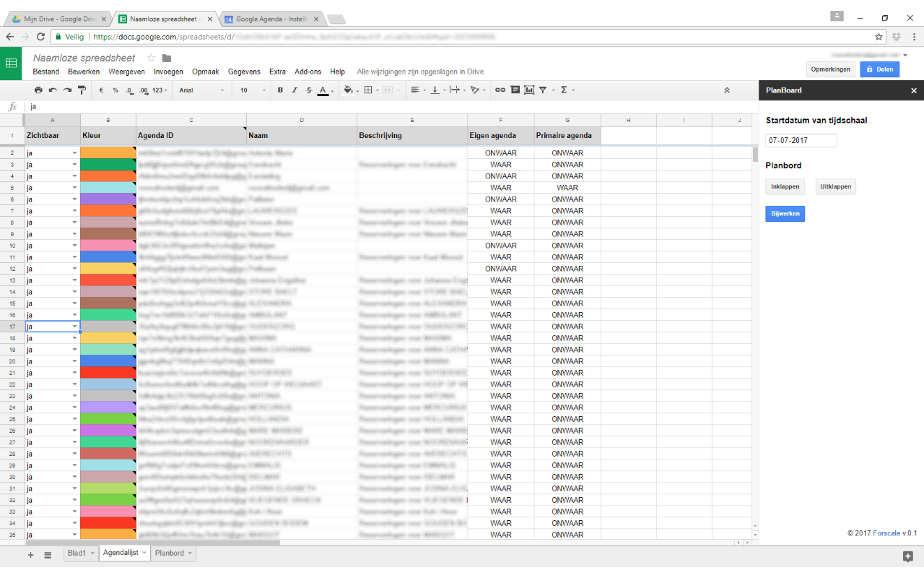Open Zichtbaar dropdown in row 2

click(x=74, y=153)
